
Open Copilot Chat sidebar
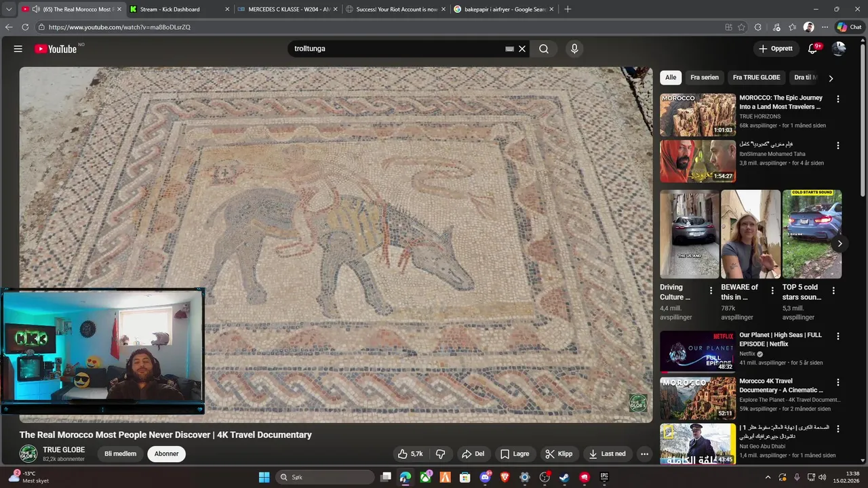pyautogui.click(x=849, y=27)
